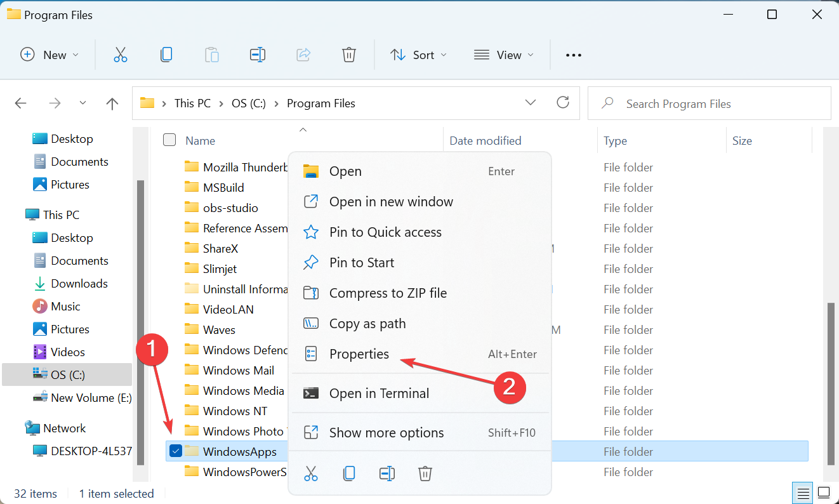Open the address bar history dropdown
This screenshot has width=839, height=504.
[531, 103]
